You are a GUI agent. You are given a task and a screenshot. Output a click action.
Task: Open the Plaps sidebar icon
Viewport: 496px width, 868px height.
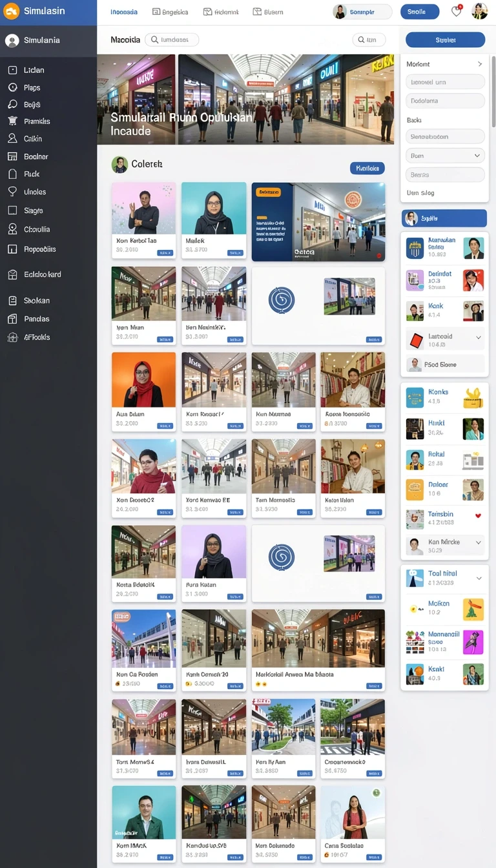click(12, 87)
